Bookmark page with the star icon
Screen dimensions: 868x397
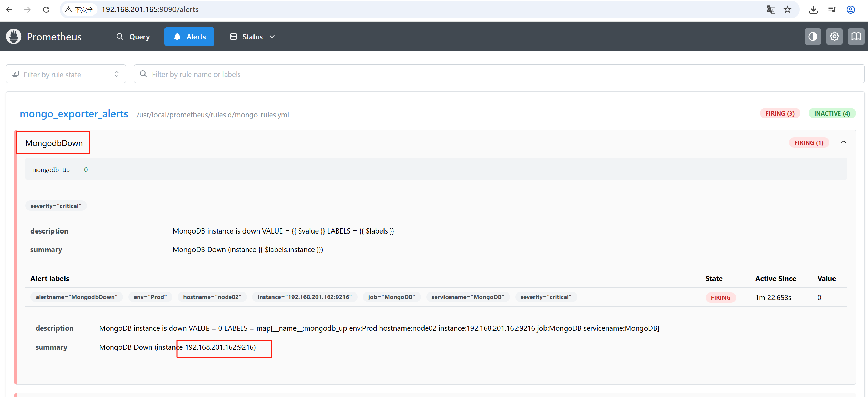click(x=787, y=10)
